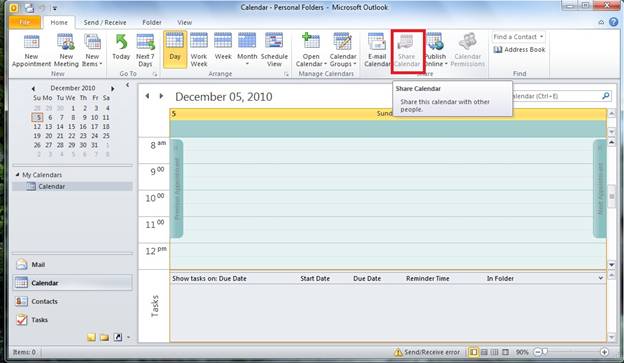Click the zoom slider handle
624x363 pixels.
coord(544,352)
